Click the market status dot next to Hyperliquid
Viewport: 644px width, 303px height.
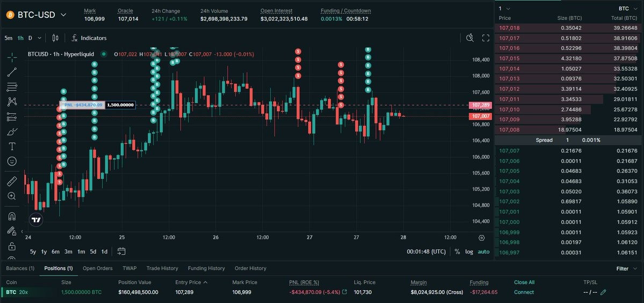point(104,54)
